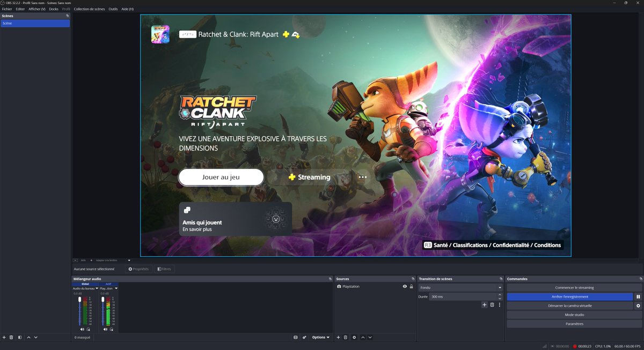Remove the selected source with Sources trash icon

tap(346, 337)
